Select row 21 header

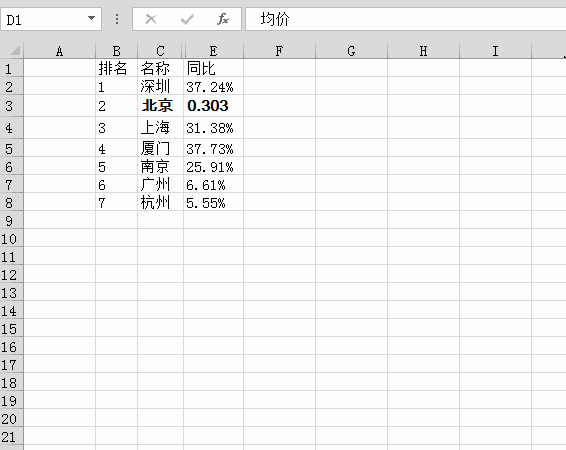click(12, 436)
